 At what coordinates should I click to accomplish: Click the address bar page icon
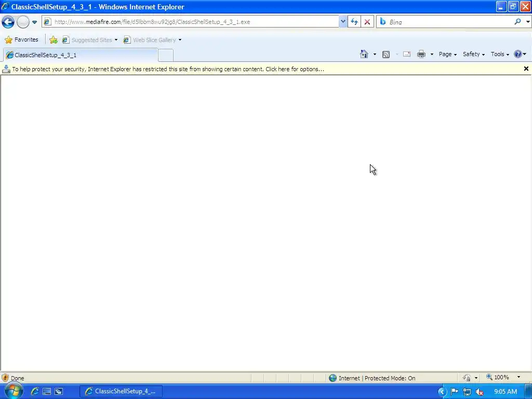47,22
